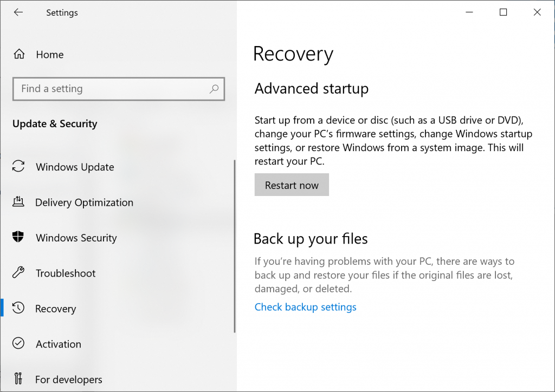Open Delivery Optimization via its icon
The height and width of the screenshot is (392, 555).
coord(18,202)
